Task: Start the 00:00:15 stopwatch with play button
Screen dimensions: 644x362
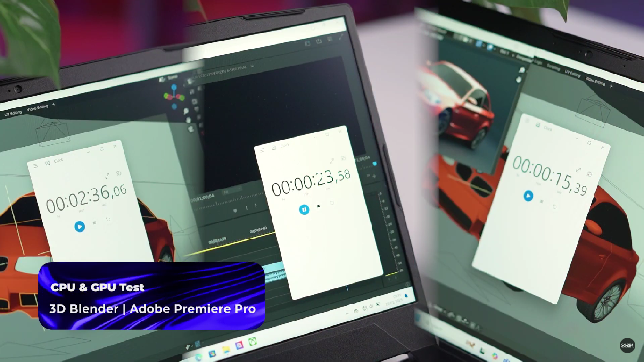Action: tap(528, 195)
